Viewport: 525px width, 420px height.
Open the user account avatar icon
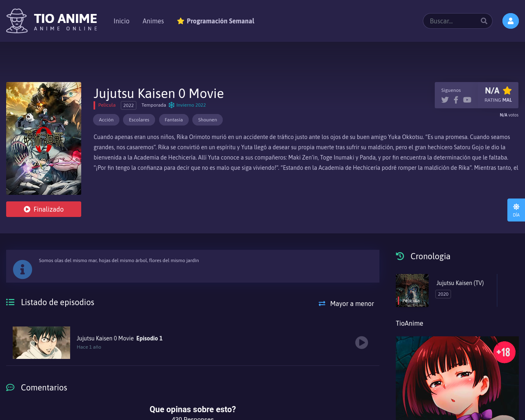[x=511, y=21]
